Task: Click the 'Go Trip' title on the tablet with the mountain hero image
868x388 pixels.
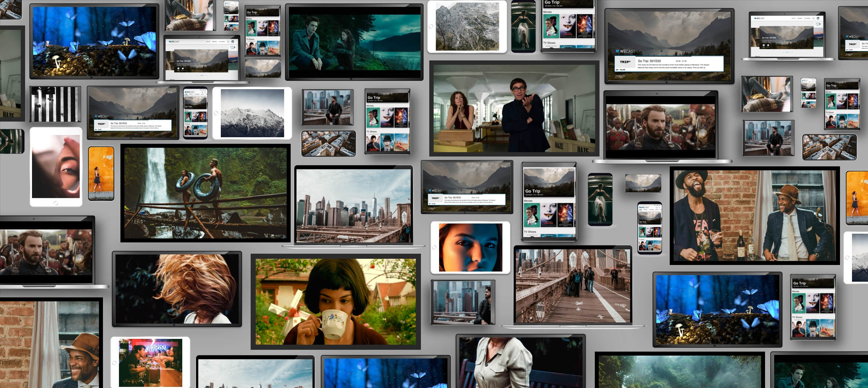Action: (533, 191)
